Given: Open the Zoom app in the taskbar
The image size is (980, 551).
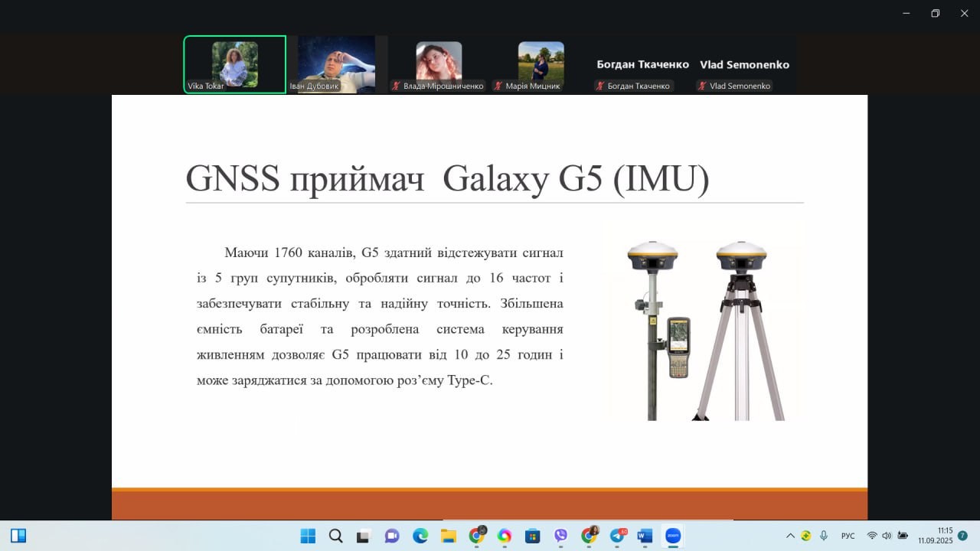Looking at the screenshot, I should [x=673, y=536].
